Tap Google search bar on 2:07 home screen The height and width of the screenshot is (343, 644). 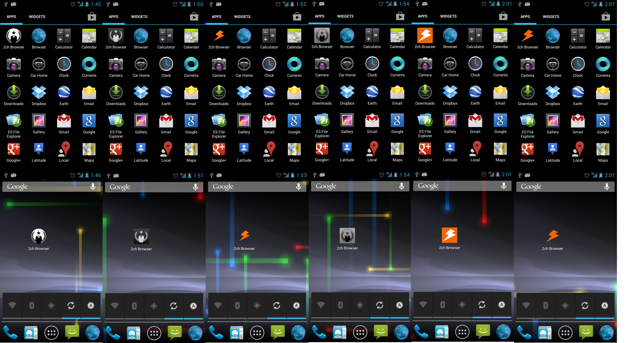pos(565,187)
